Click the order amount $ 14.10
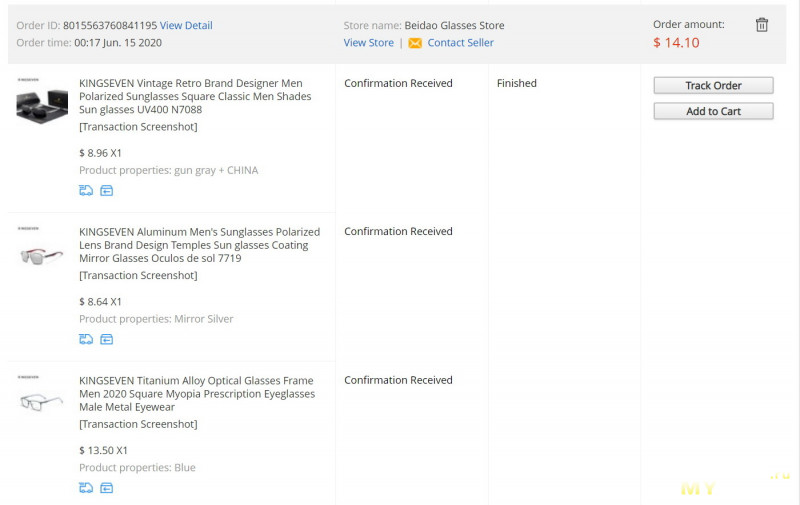The image size is (800, 505). [x=676, y=43]
